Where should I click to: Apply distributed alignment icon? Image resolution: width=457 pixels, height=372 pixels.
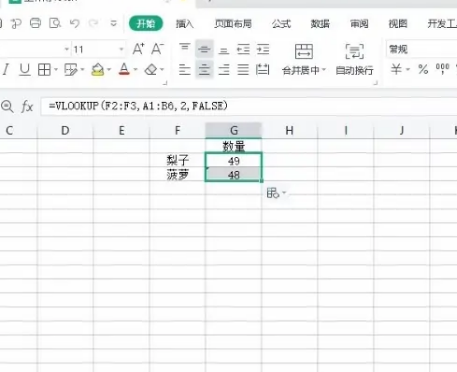[263, 70]
